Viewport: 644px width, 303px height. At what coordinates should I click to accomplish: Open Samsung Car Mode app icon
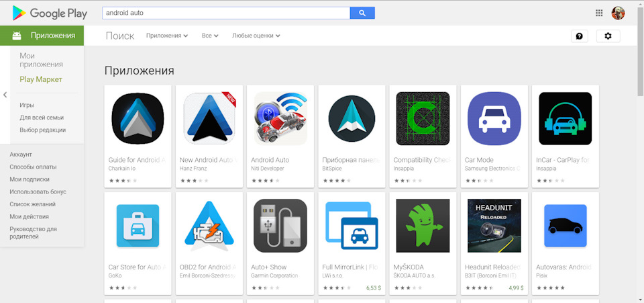(x=494, y=119)
